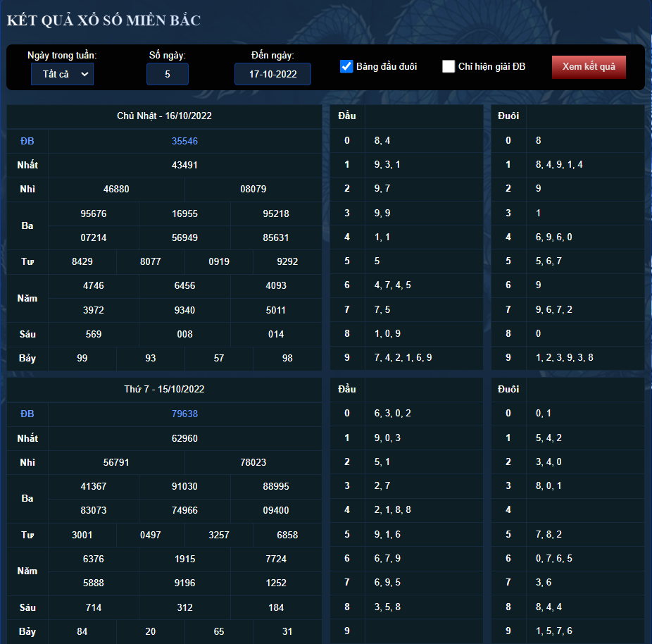Click the first Đuôi column header
The height and width of the screenshot is (644, 652).
coord(508,116)
